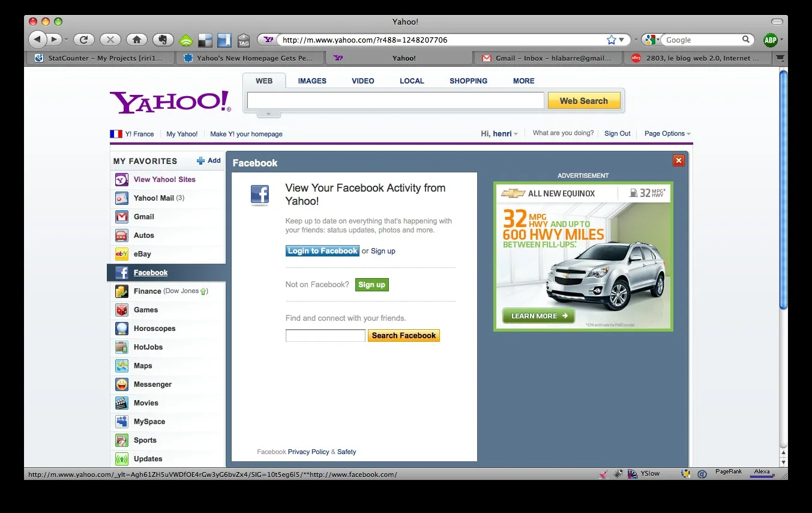The height and width of the screenshot is (513, 812).
Task: Click the Evernote elephant toolbar icon
Action: coord(163,40)
